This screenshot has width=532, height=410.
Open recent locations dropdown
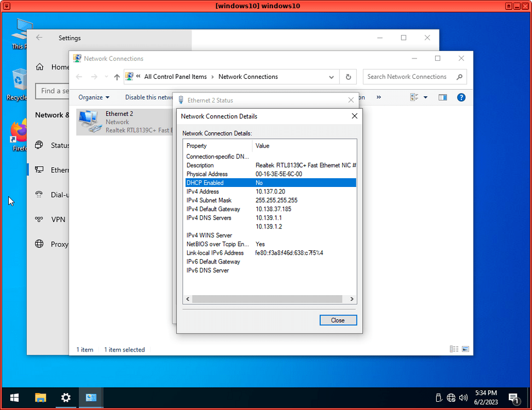106,77
